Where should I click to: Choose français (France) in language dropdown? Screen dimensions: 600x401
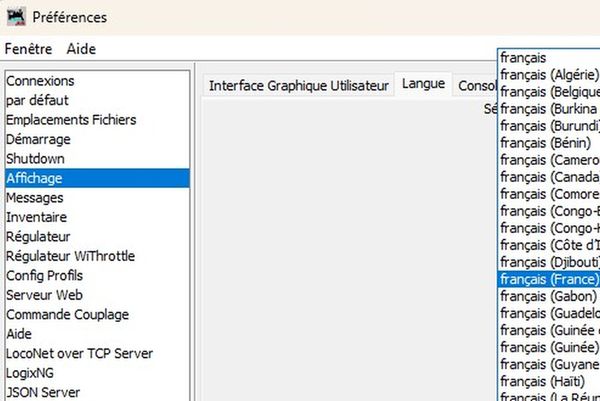548,280
